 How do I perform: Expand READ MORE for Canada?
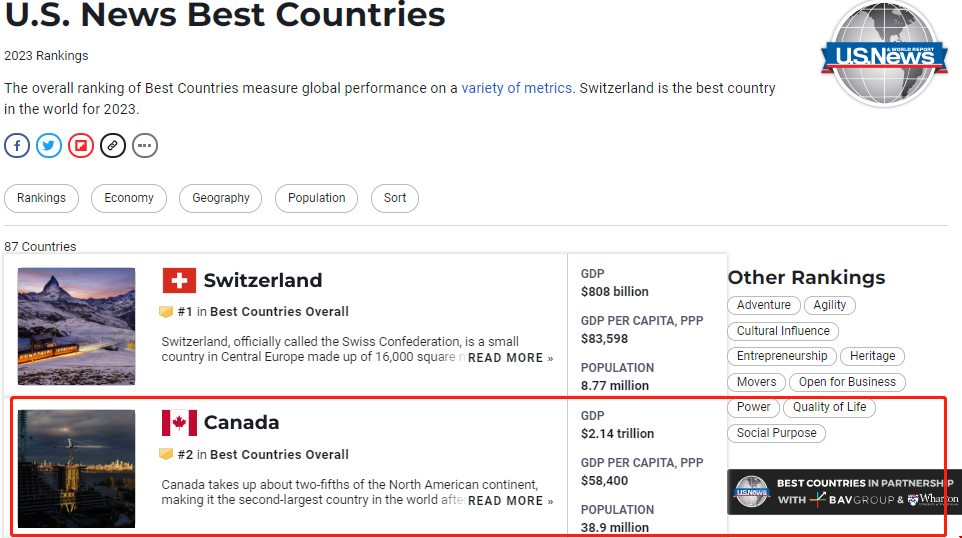[510, 501]
